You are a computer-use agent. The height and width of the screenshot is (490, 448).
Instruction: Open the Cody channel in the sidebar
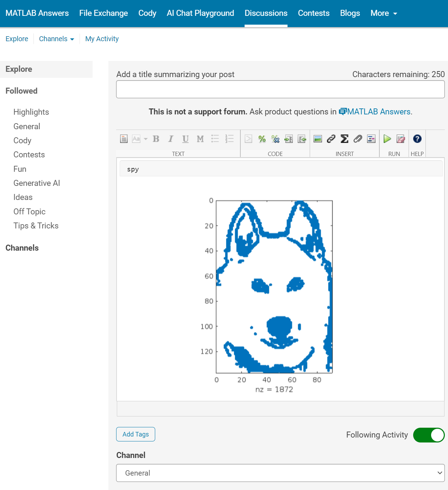coord(22,140)
